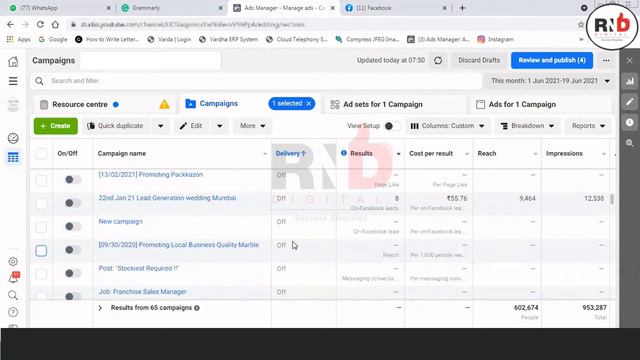Open the date range dropdown This month
Screen dimensions: 640x360
coord(551,81)
